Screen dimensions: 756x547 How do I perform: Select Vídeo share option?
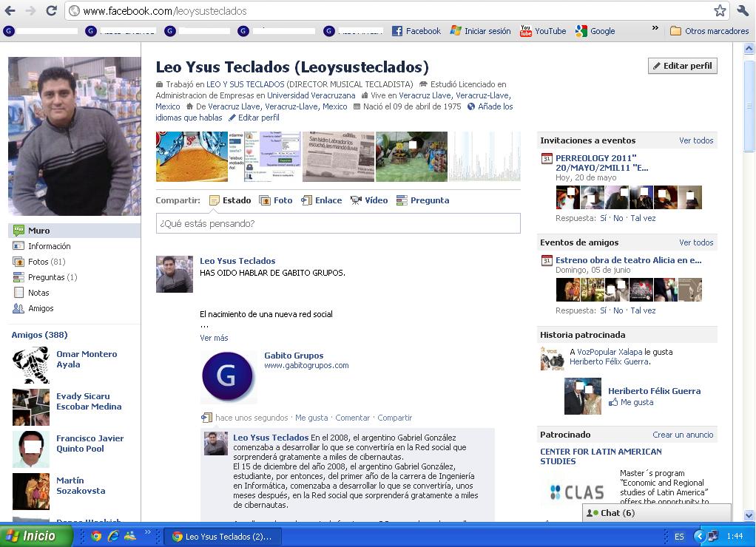click(x=369, y=200)
